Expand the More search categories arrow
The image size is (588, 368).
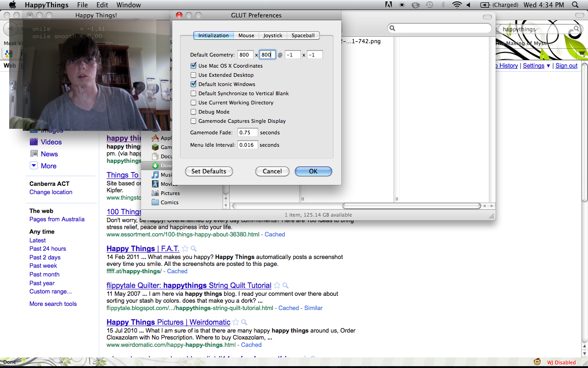coord(34,166)
